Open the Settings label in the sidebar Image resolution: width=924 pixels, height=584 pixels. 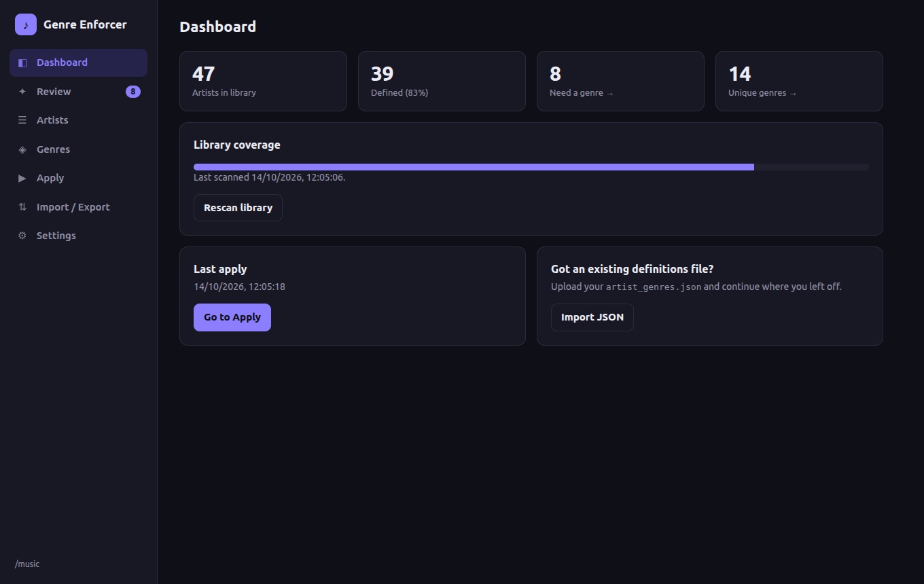[56, 236]
